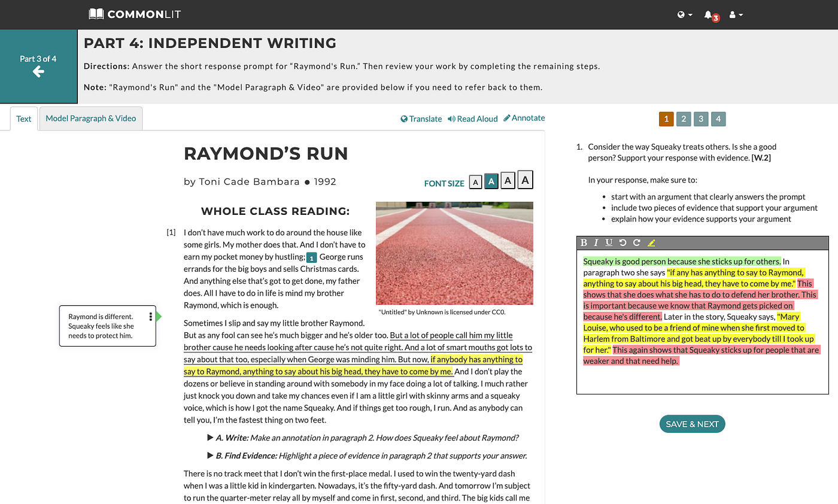Select the smallest font size A
The width and height of the screenshot is (838, 504).
click(475, 182)
